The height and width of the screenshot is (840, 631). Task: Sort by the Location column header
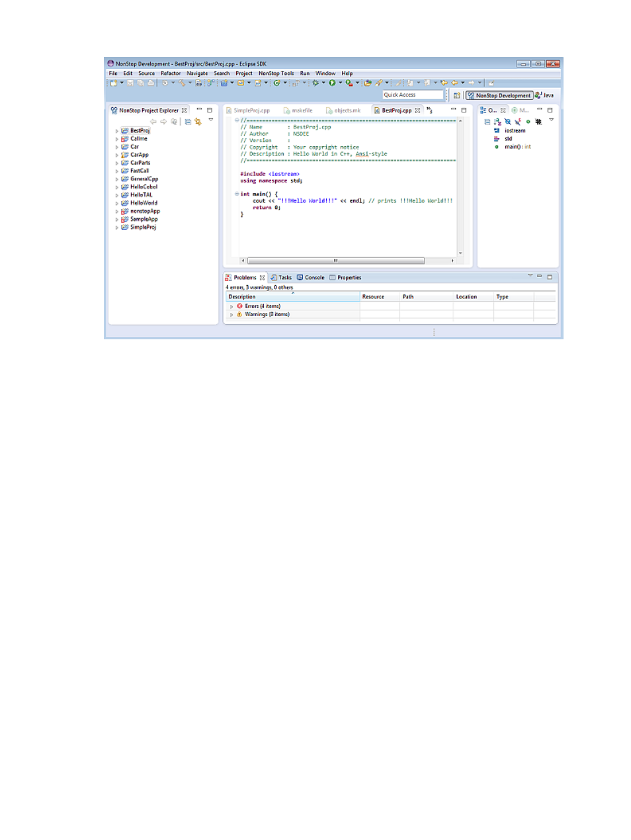tap(473, 297)
